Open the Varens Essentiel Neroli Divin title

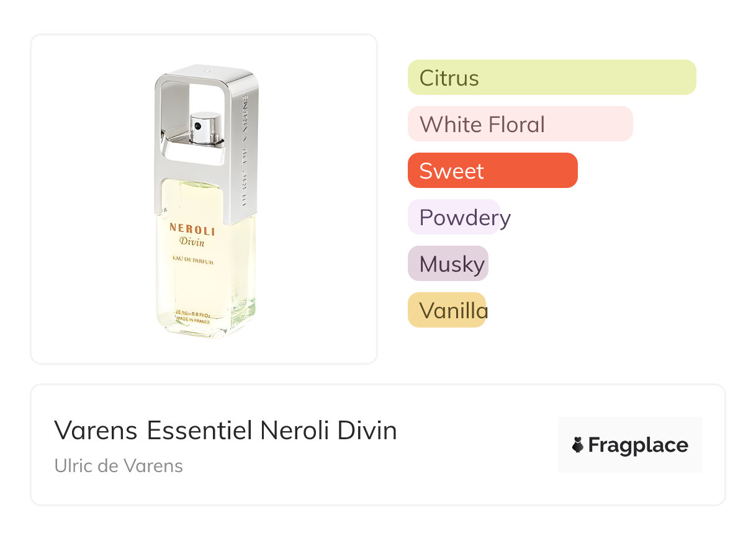coord(225,430)
